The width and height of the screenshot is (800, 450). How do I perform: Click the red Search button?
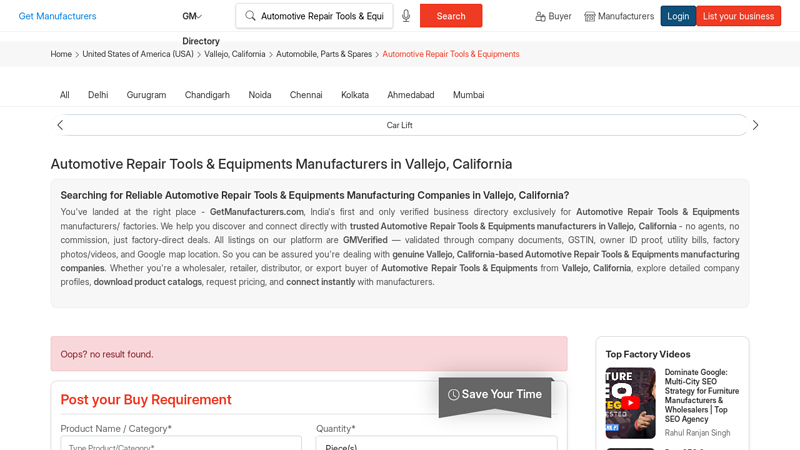(451, 16)
